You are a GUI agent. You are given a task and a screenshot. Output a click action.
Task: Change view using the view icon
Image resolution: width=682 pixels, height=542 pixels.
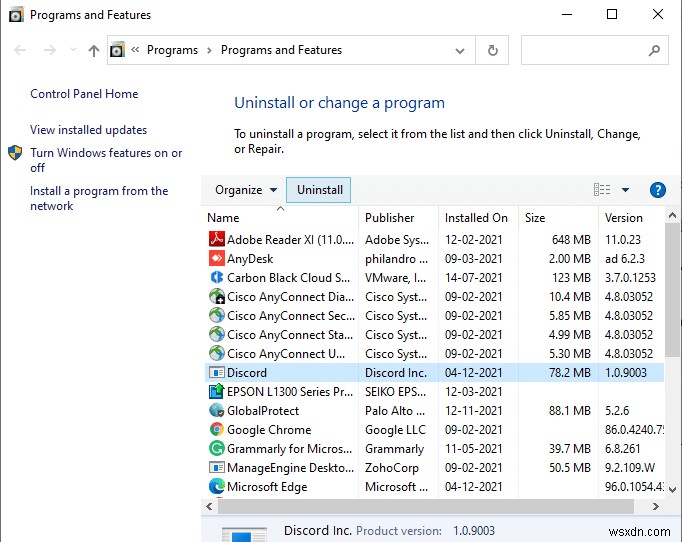pyautogui.click(x=602, y=190)
